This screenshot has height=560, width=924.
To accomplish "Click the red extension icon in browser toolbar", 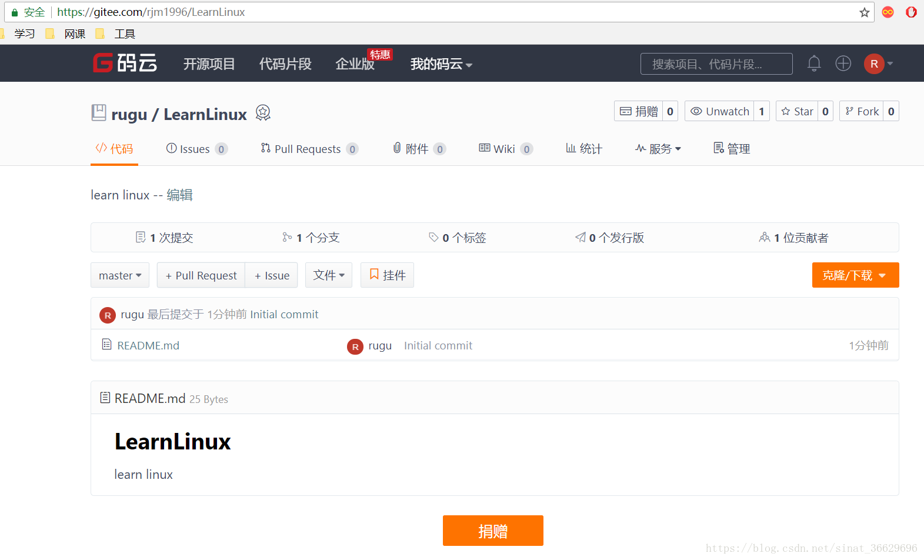I will 911,12.
